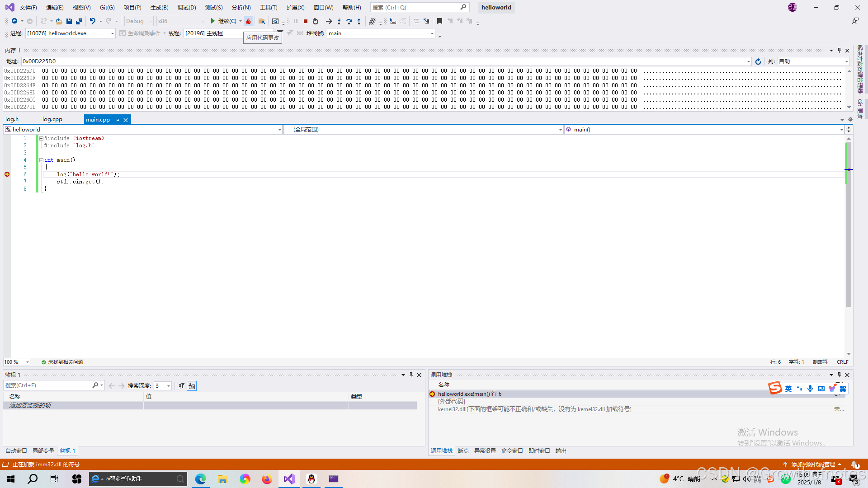
Task: Open the File menu
Action: [28, 8]
